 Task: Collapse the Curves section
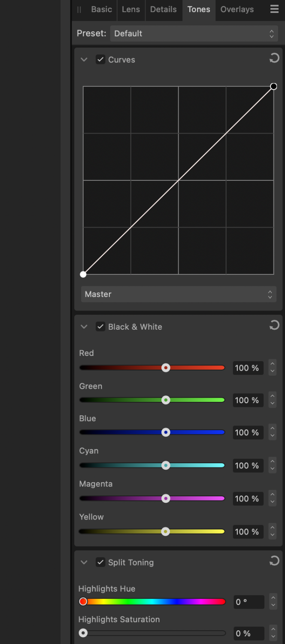click(x=84, y=60)
